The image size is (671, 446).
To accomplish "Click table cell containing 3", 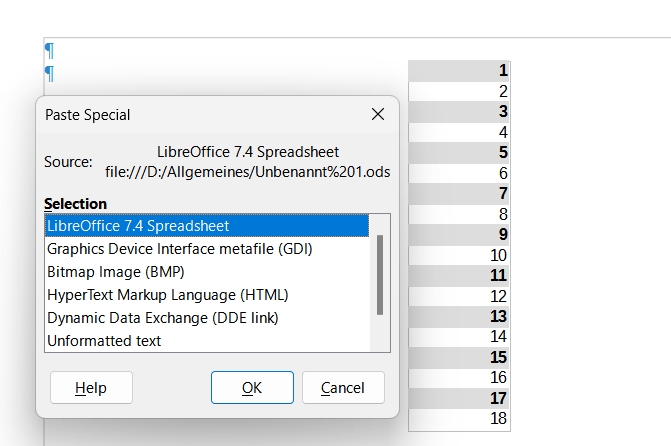I will point(459,112).
